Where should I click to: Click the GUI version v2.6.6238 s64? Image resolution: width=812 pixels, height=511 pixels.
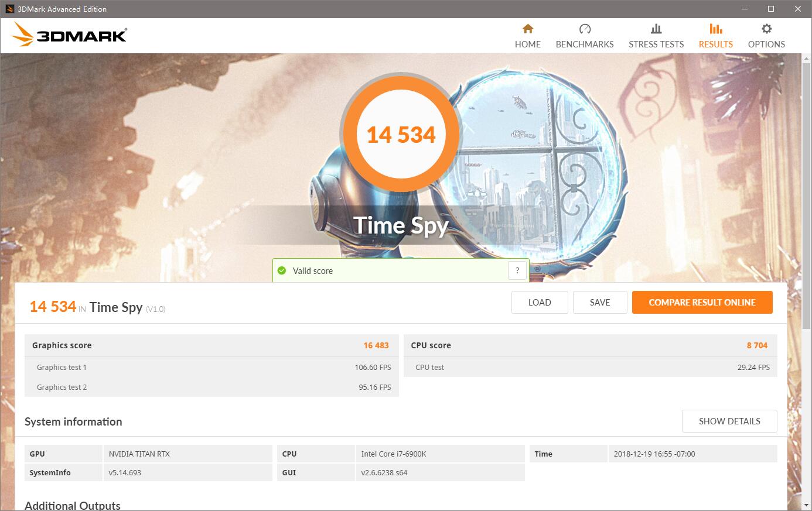[x=384, y=472]
